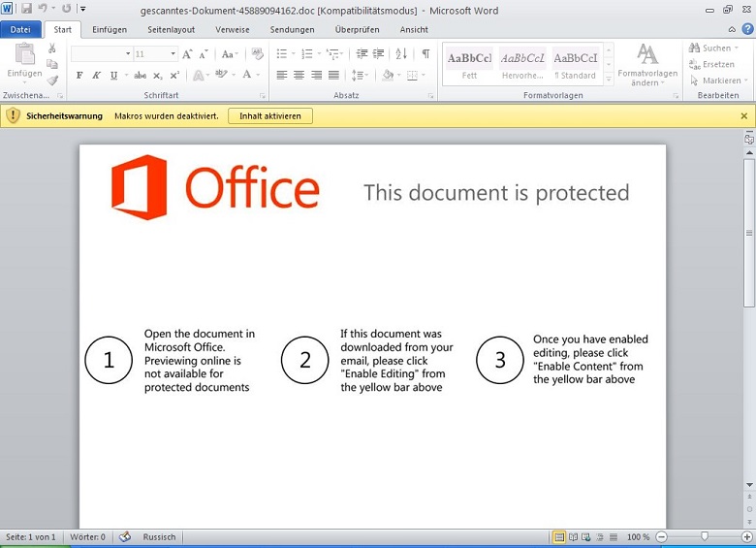This screenshot has width=756, height=548.
Task: Select the Fett style thumbnail
Action: (470, 65)
